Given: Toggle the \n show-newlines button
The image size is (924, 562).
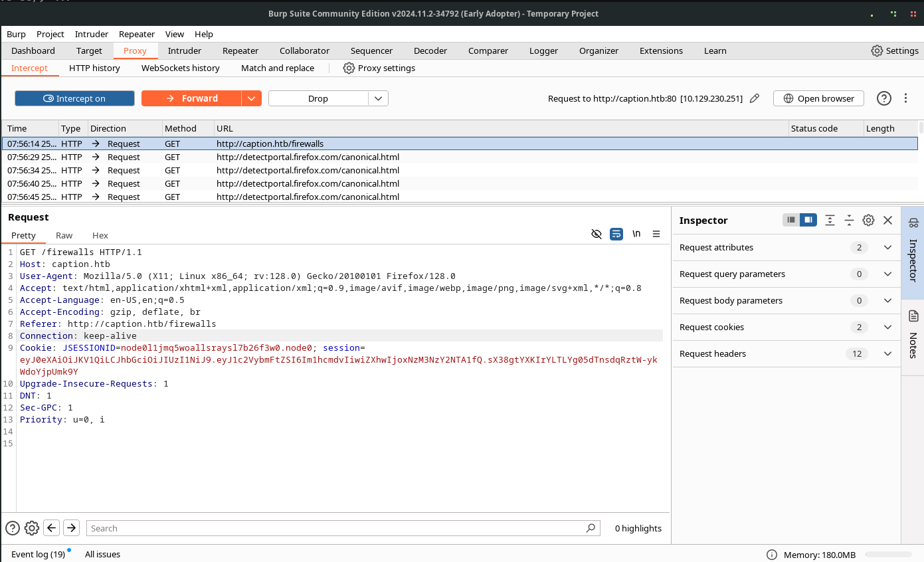Looking at the screenshot, I should click(636, 234).
